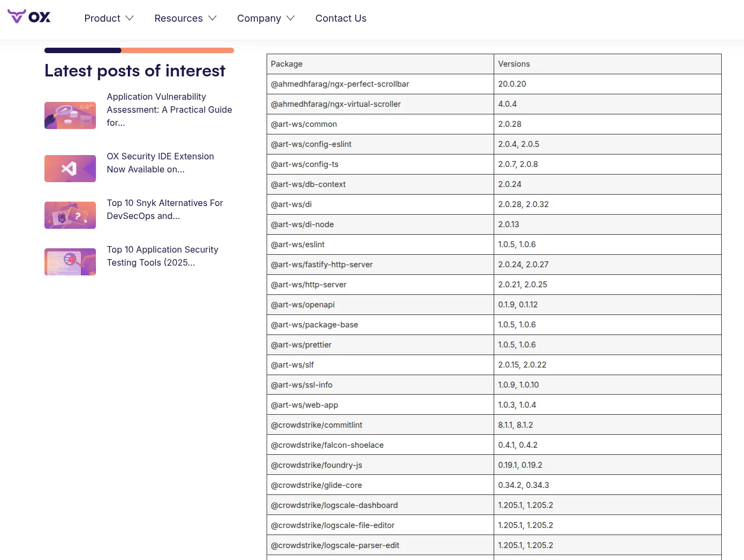
Task: Select the @art-ws/fastify-http-server package cell
Action: click(x=380, y=265)
